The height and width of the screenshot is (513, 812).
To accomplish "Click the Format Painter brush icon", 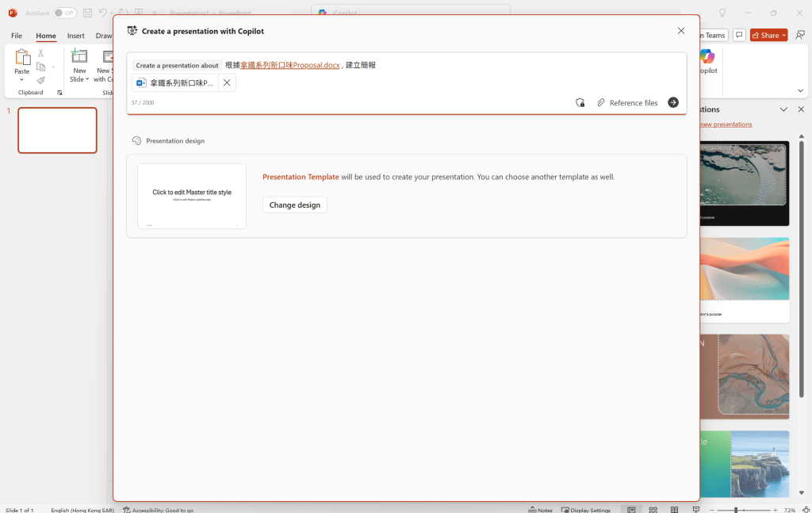I will pyautogui.click(x=41, y=80).
